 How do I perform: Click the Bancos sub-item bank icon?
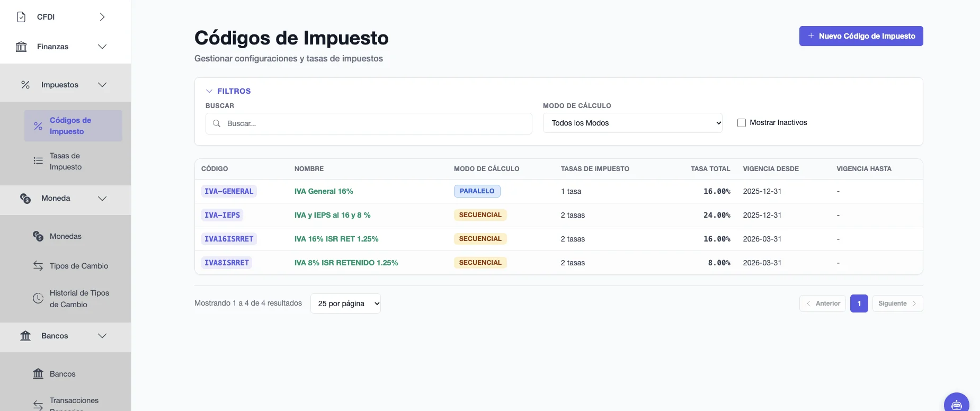38,374
